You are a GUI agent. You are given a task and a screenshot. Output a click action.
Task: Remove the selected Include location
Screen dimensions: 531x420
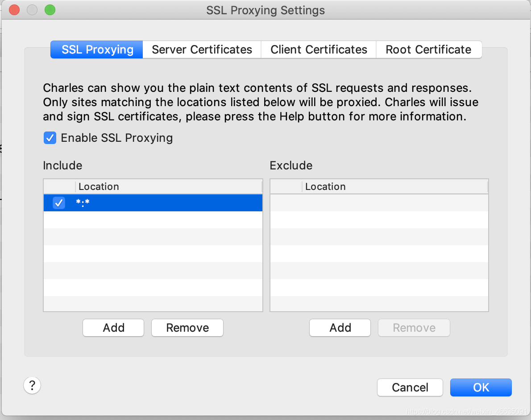187,328
